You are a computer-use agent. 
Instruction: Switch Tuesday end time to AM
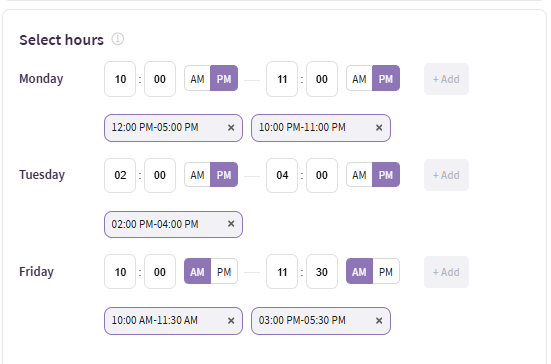click(x=359, y=175)
